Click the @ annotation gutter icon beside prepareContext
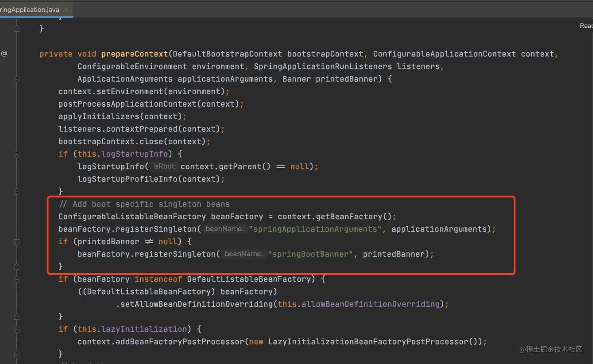This screenshot has width=593, height=364. 4,53
